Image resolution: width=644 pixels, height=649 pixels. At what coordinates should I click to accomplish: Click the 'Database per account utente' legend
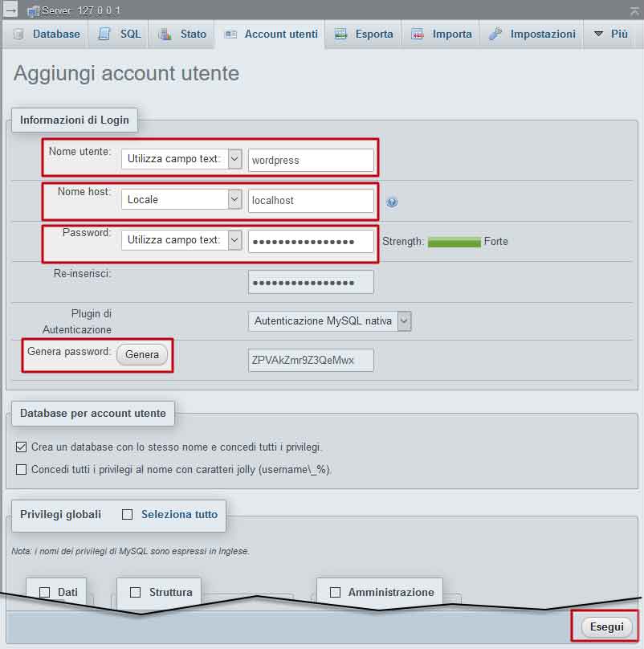coord(92,414)
